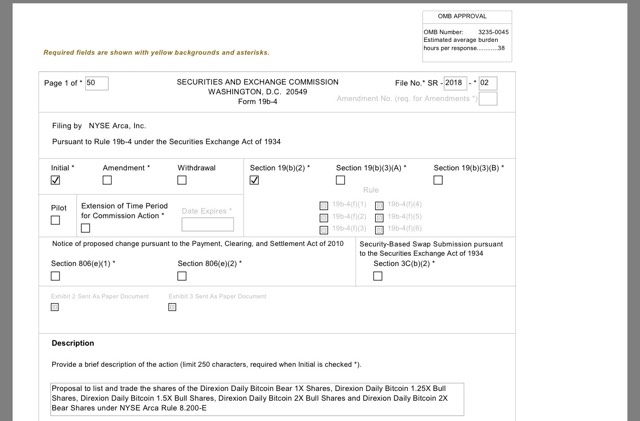Image resolution: width=640 pixels, height=421 pixels.
Task: Tick the Withdrawal checkbox
Action: pos(182,180)
